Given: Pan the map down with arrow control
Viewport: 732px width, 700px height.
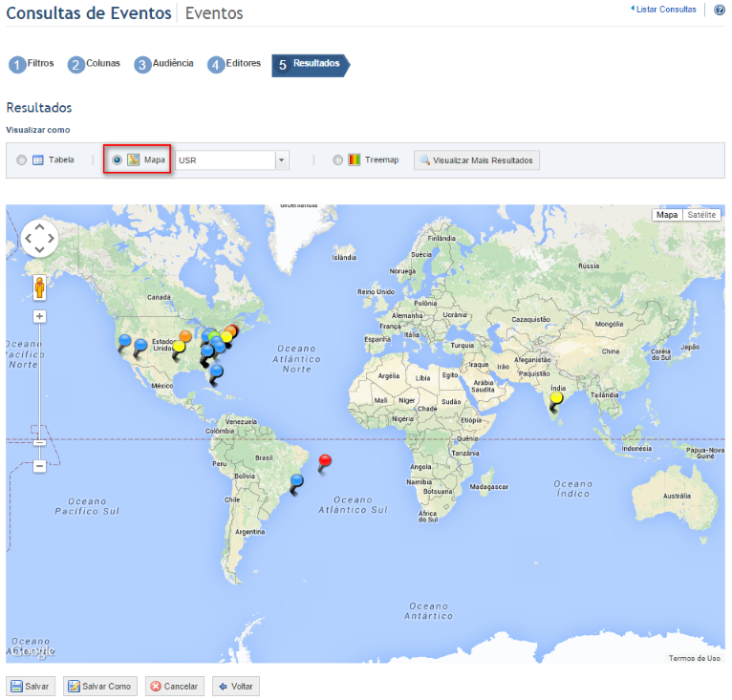Looking at the screenshot, I should point(40,249).
